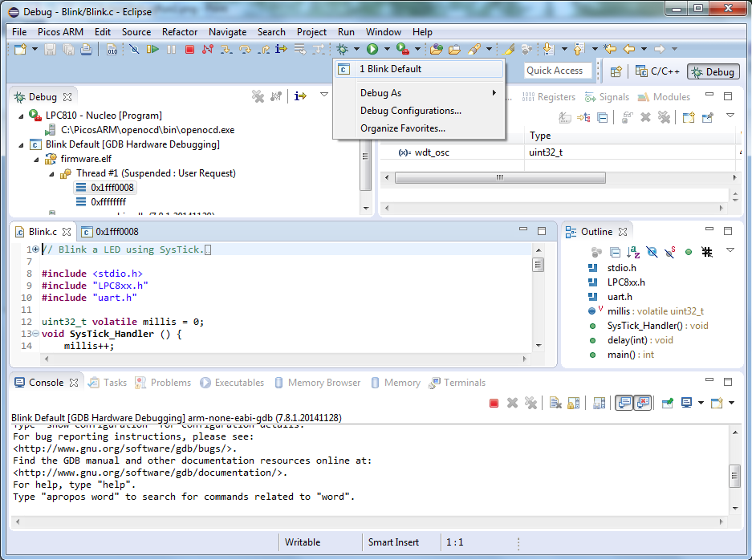Collapse the LPC810 - Nucleo [Program] tree node
This screenshot has height=560, width=752.
pos(21,116)
